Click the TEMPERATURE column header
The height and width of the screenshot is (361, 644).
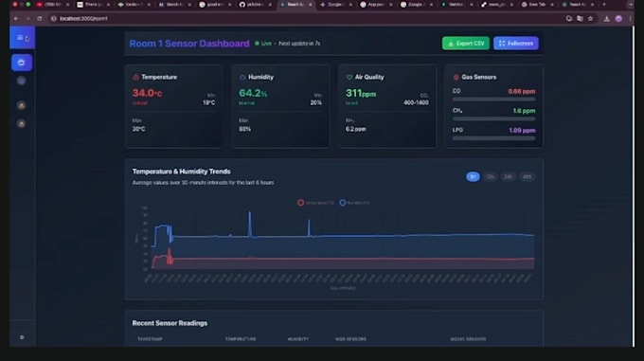pyautogui.click(x=241, y=339)
